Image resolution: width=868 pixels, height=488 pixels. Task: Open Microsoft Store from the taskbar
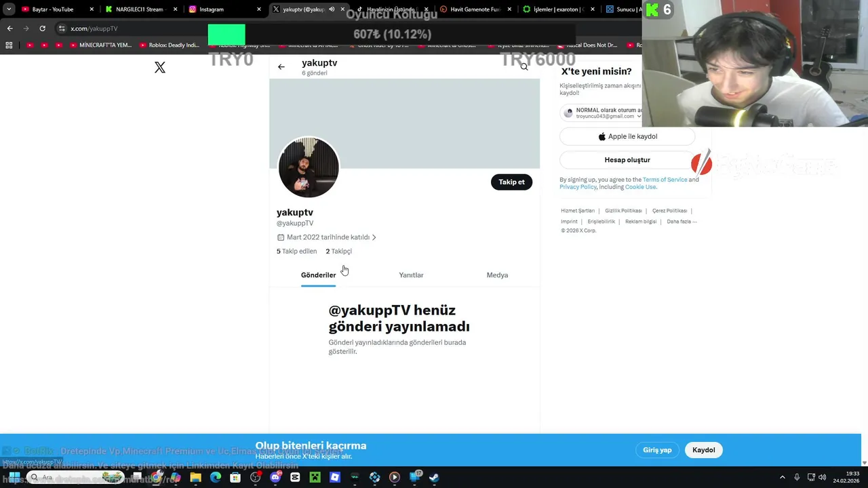pyautogui.click(x=235, y=477)
